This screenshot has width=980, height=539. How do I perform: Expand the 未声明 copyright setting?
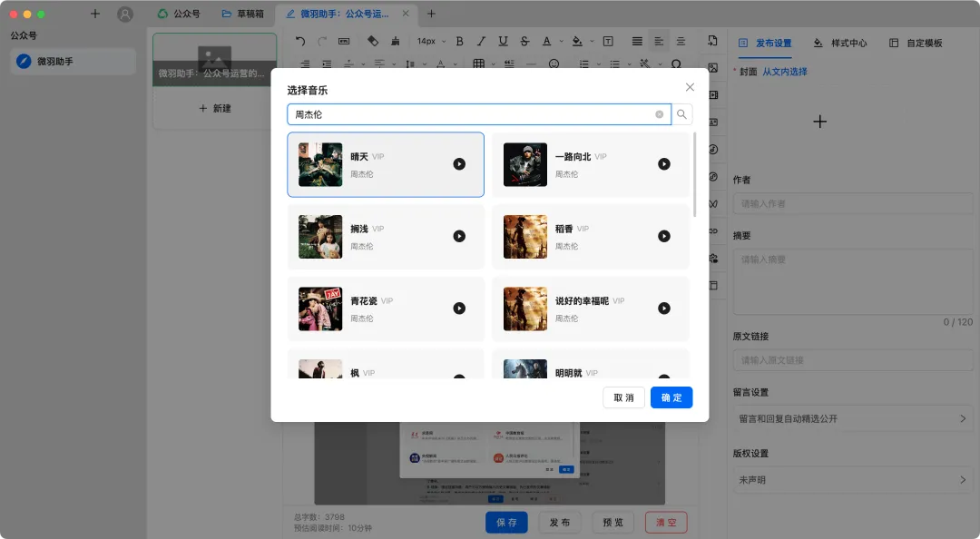853,480
